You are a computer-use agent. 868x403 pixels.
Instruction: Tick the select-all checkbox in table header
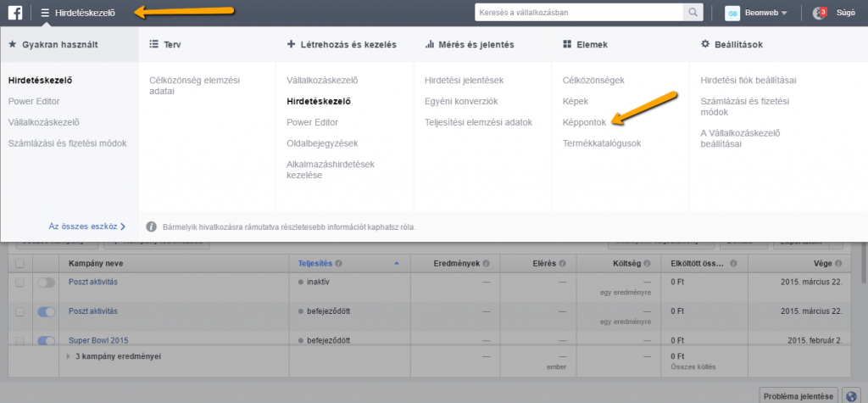pos(19,264)
